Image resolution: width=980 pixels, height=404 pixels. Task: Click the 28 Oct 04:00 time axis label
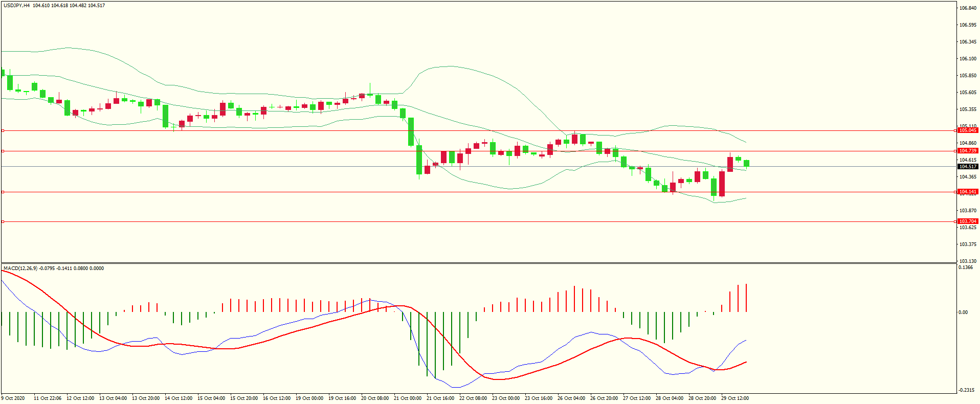pos(670,398)
